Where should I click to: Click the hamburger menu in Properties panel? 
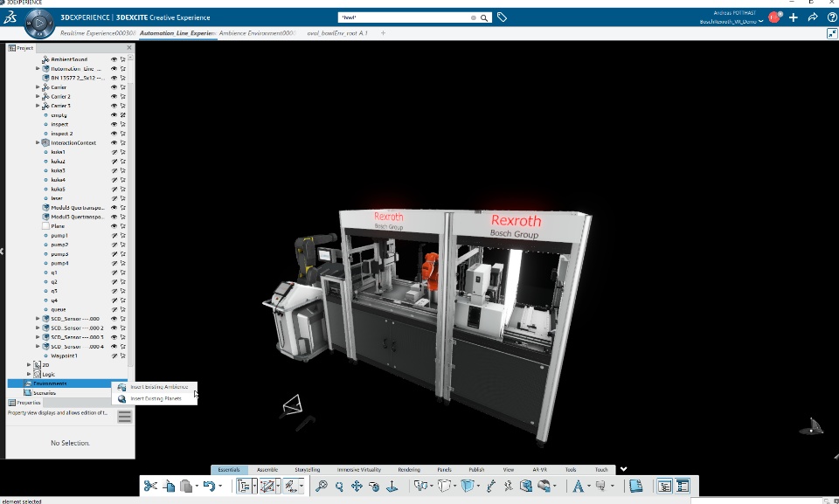125,417
